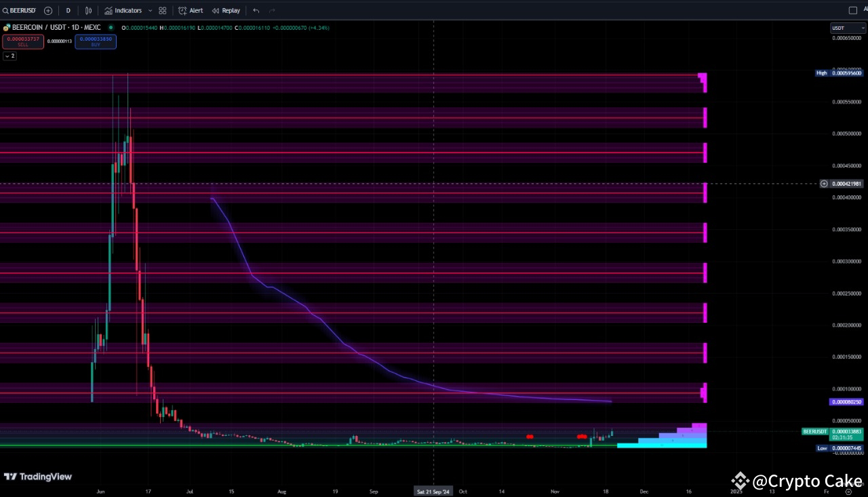Image resolution: width=868 pixels, height=497 pixels.
Task: Redo the last chart action
Action: pyautogui.click(x=272, y=10)
